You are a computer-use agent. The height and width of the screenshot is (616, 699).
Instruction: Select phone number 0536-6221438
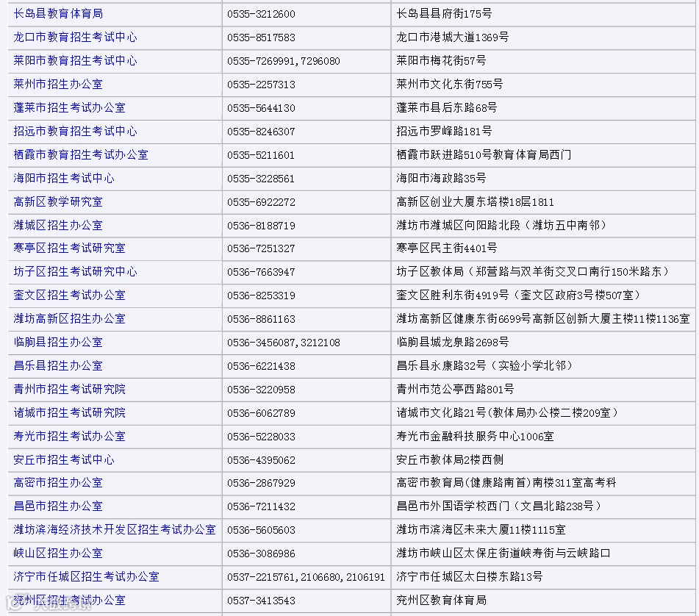(261, 366)
